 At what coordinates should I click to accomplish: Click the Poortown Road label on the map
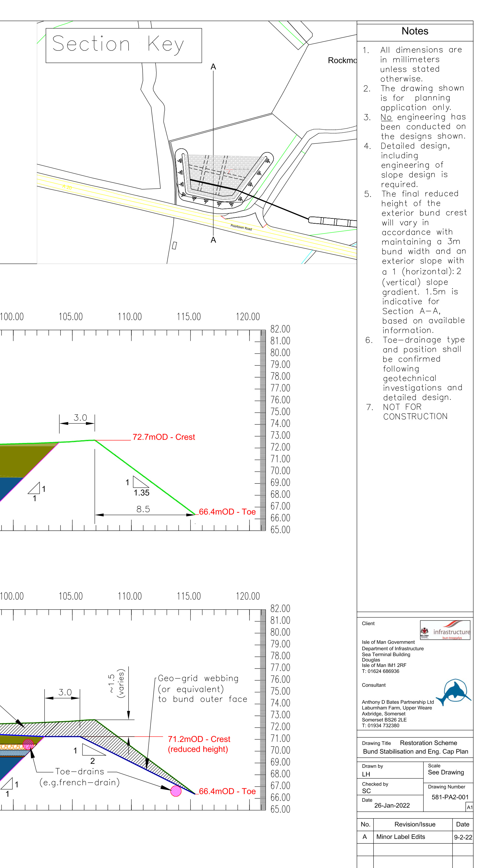click(x=241, y=228)
